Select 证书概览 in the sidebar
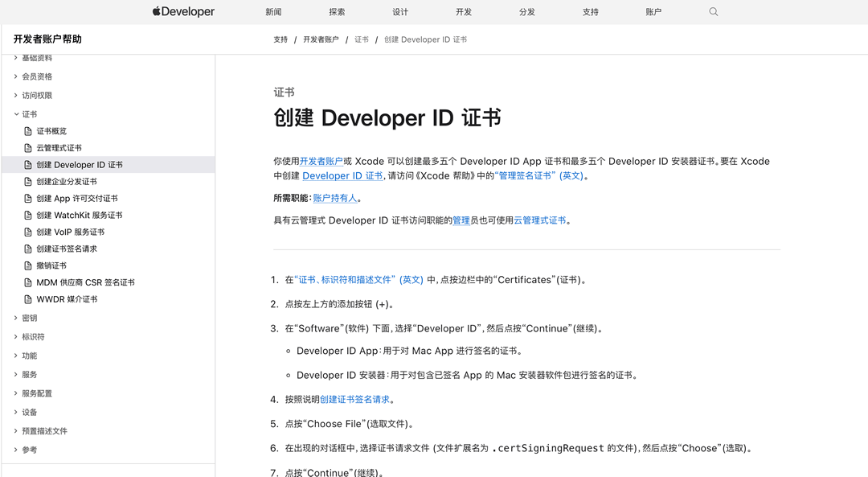The image size is (868, 477). point(51,131)
